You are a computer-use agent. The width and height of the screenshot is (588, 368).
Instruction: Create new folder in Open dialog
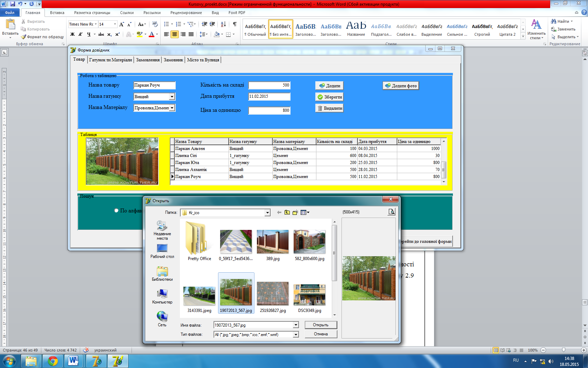pyautogui.click(x=295, y=212)
